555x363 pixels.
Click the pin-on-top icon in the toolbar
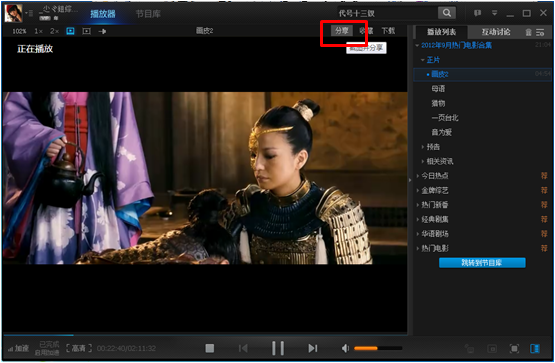point(102,31)
